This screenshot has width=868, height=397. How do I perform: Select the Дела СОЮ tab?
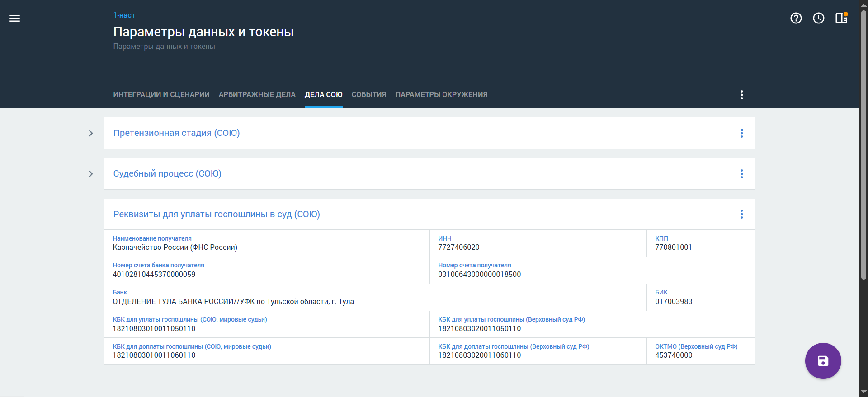(324, 95)
